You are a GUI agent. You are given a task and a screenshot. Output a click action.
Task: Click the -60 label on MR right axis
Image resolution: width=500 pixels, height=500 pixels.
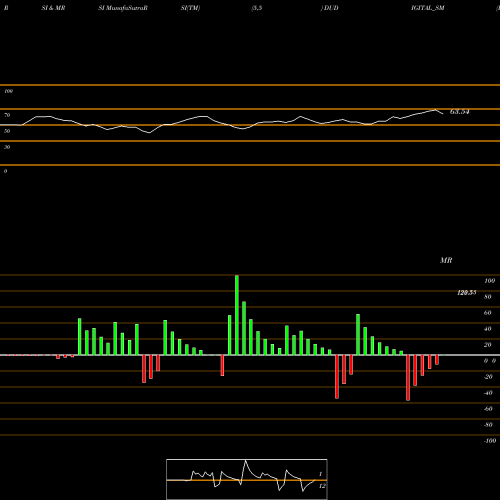tap(488, 409)
